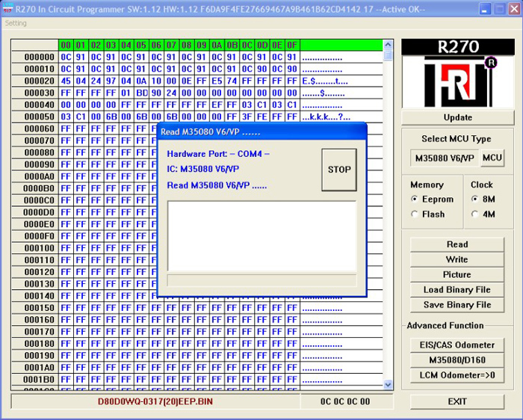Click the hex view scroll down arrow
Image resolution: width=523 pixels, height=420 pixels.
coord(388,384)
